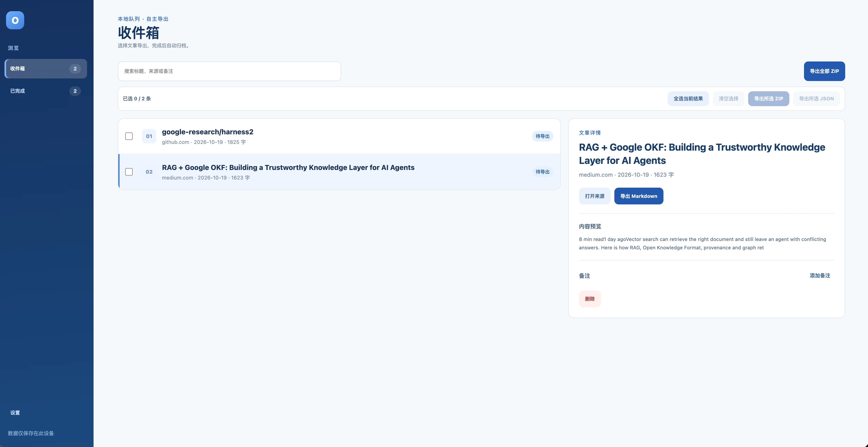Click the 打开来源 button
This screenshot has width=868, height=447.
[x=594, y=196]
